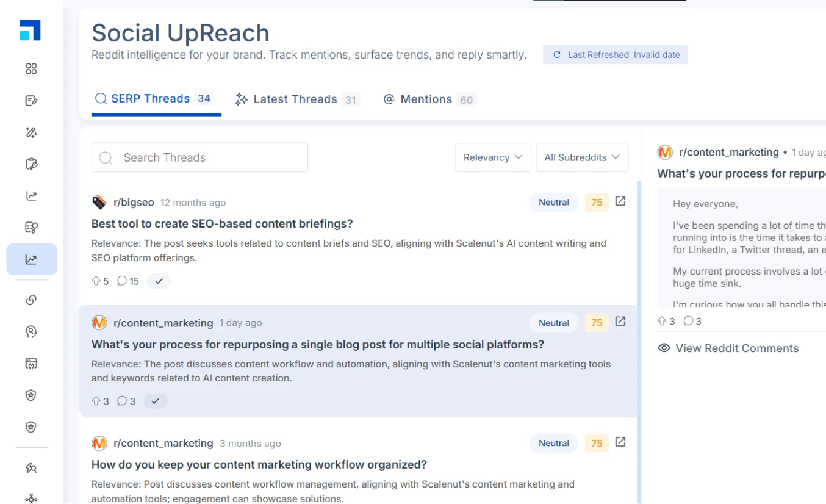Open workflow organized thread external link icon
The image size is (826, 504).
(620, 442)
